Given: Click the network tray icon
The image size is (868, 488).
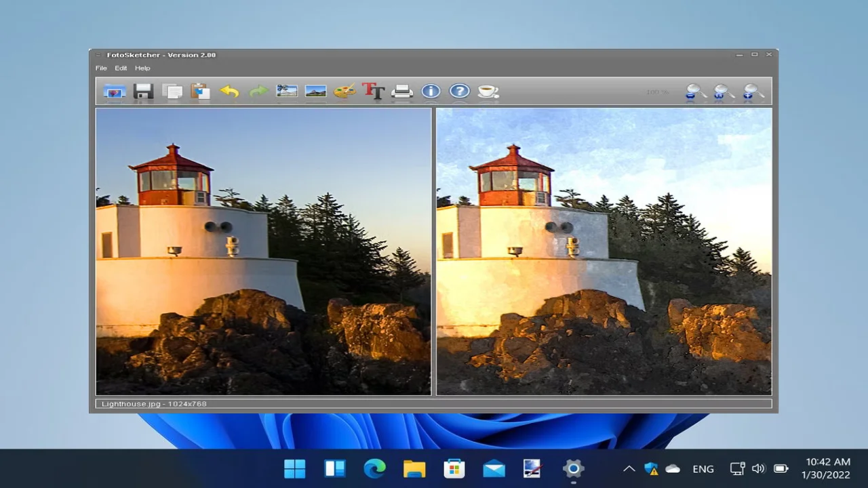Looking at the screenshot, I should coord(737,468).
